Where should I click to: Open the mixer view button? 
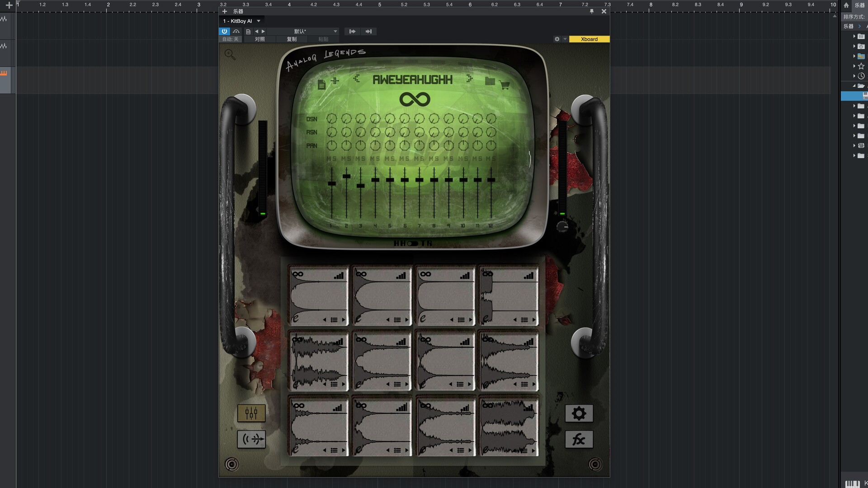pos(251,413)
